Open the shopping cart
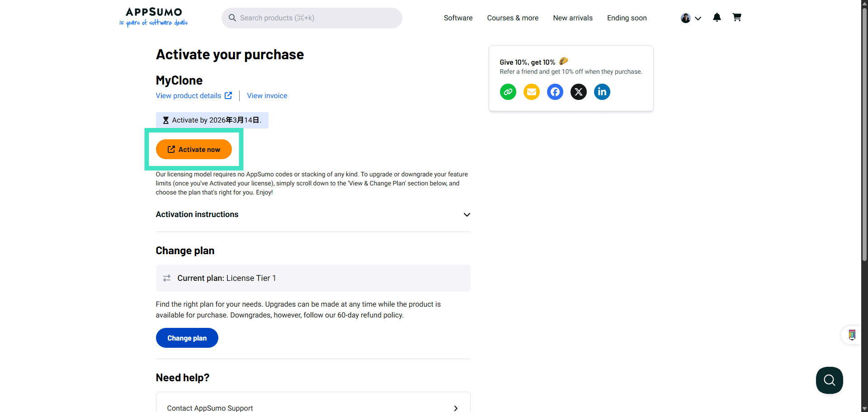The height and width of the screenshot is (412, 868). click(736, 18)
